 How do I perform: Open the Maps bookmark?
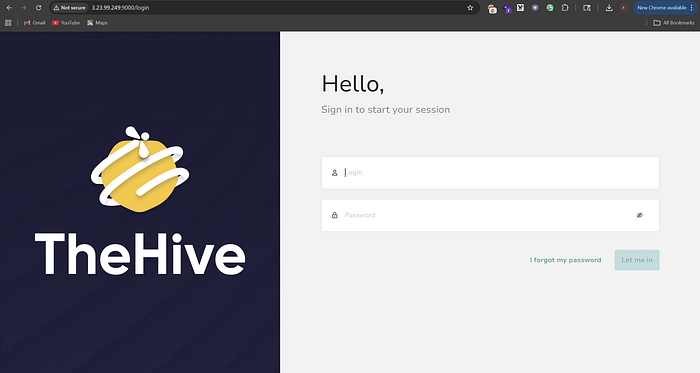pyautogui.click(x=97, y=23)
